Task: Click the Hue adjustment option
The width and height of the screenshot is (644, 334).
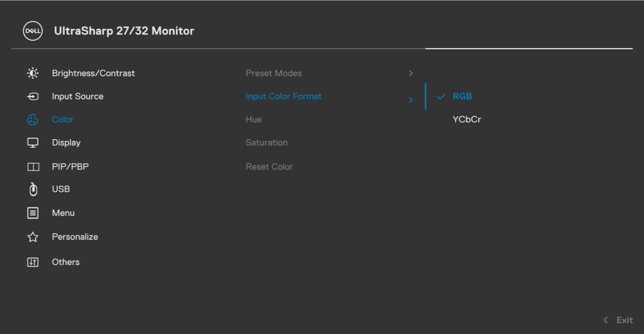Action: (254, 119)
